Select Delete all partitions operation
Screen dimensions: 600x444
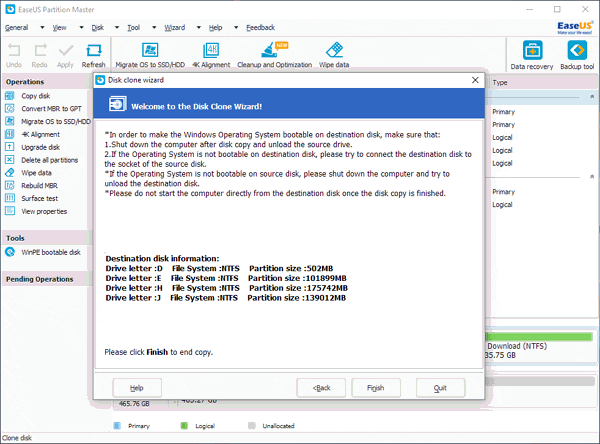coord(49,160)
